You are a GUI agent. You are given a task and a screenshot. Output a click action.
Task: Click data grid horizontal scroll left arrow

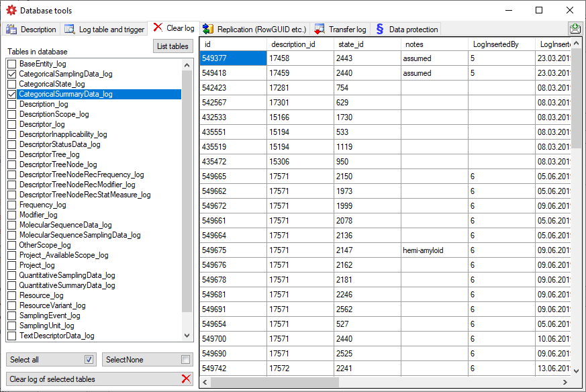(205, 383)
